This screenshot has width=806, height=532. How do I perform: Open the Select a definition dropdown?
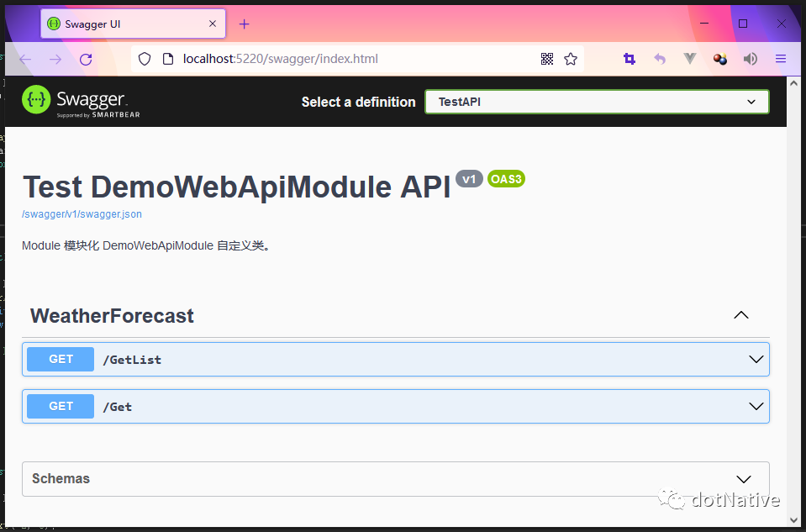tap(597, 102)
